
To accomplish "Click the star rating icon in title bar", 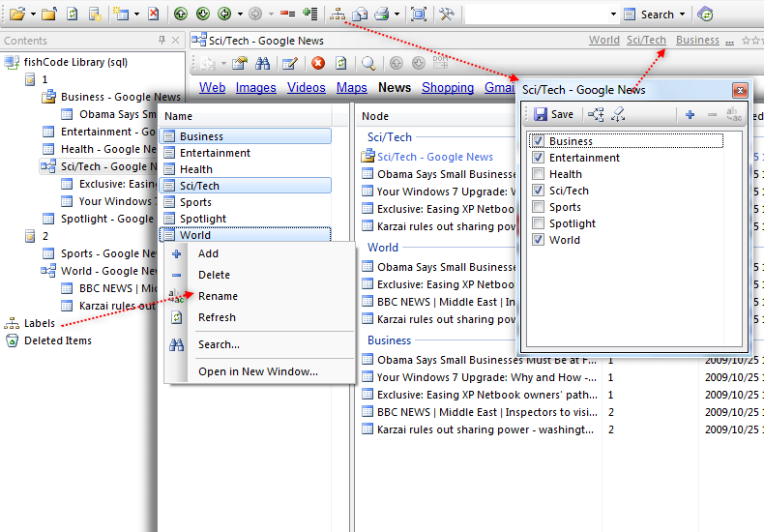I will tap(752, 41).
